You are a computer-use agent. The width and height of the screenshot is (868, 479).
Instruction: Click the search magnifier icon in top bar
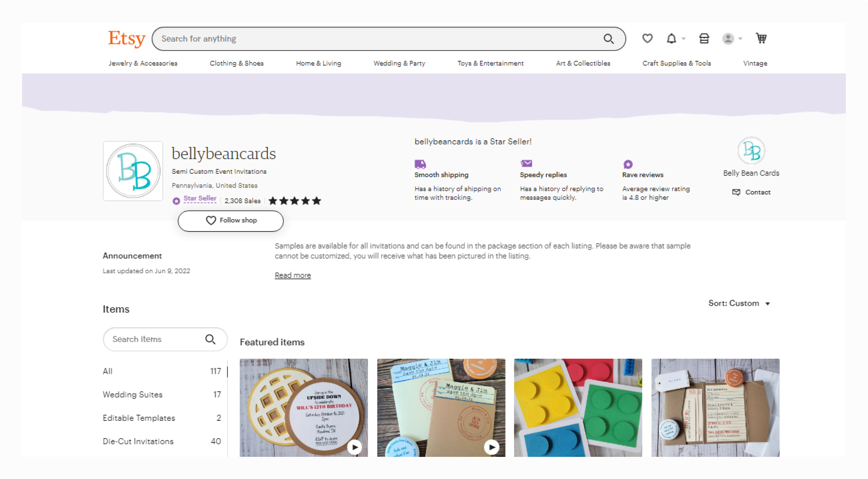pyautogui.click(x=608, y=39)
